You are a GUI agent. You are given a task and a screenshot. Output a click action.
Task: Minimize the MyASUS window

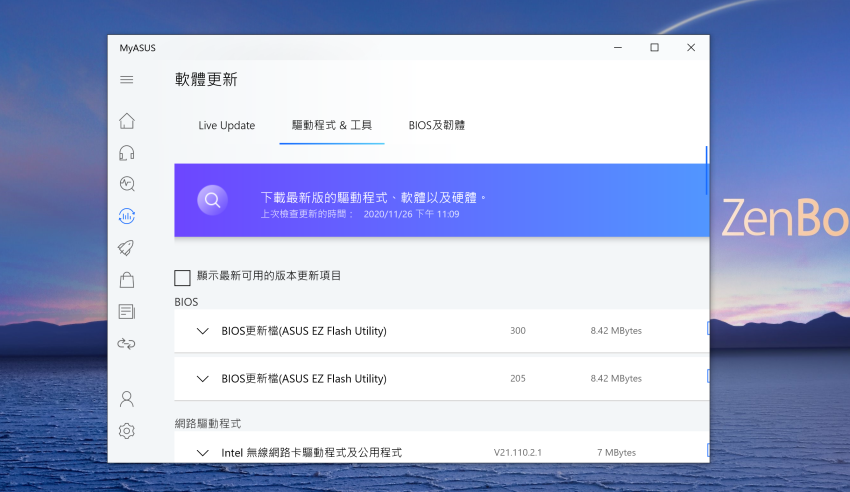tap(617, 48)
